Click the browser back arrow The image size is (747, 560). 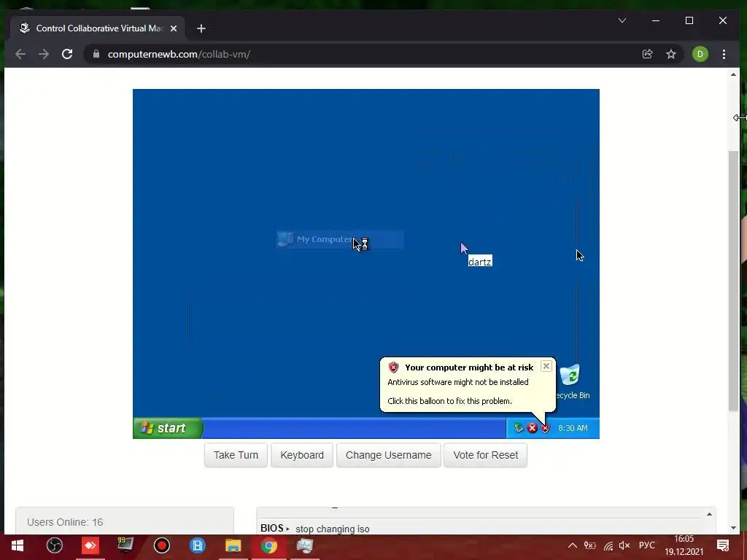click(x=20, y=54)
